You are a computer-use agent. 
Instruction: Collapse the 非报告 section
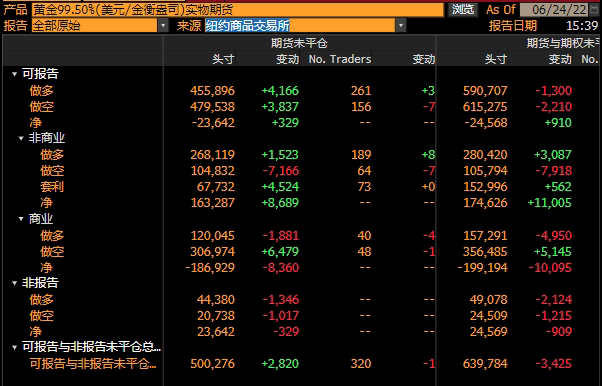[x=15, y=283]
